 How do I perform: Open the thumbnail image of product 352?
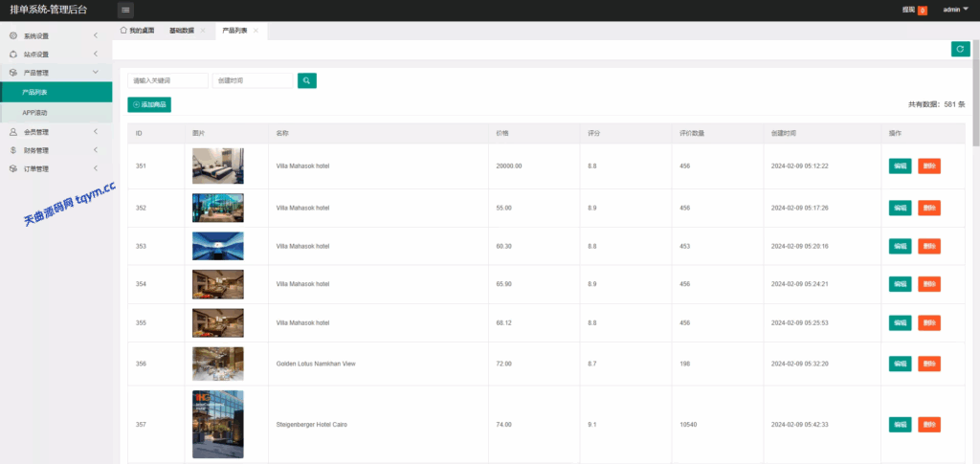pos(218,208)
